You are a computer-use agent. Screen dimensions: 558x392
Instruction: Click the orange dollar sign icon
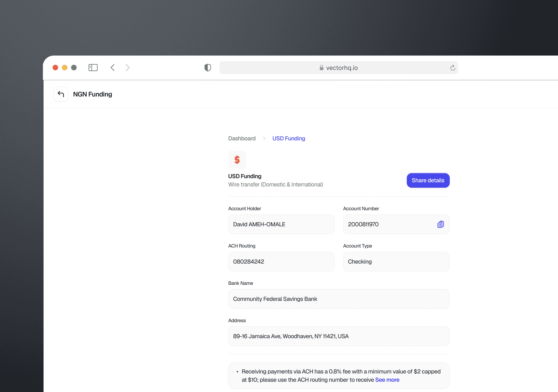coord(237,160)
